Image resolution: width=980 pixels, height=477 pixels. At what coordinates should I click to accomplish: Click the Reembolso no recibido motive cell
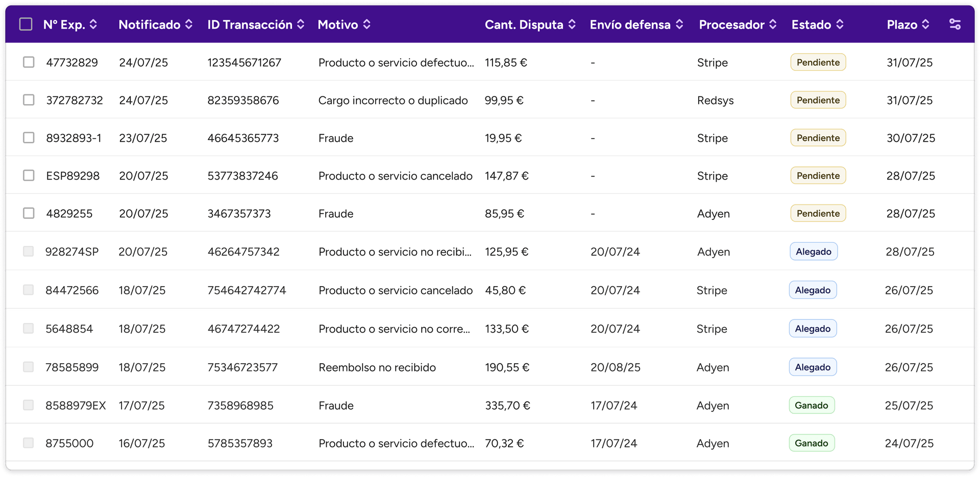click(x=377, y=367)
